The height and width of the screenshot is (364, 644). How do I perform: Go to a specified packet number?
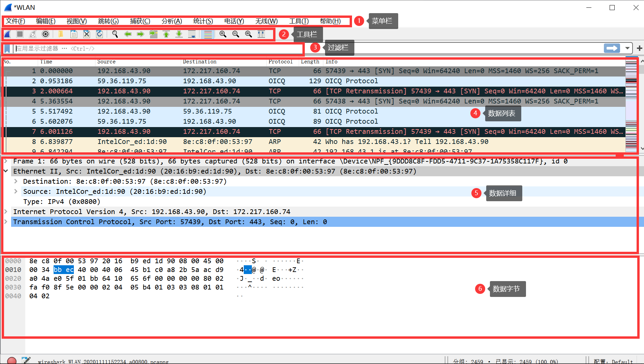coord(153,34)
